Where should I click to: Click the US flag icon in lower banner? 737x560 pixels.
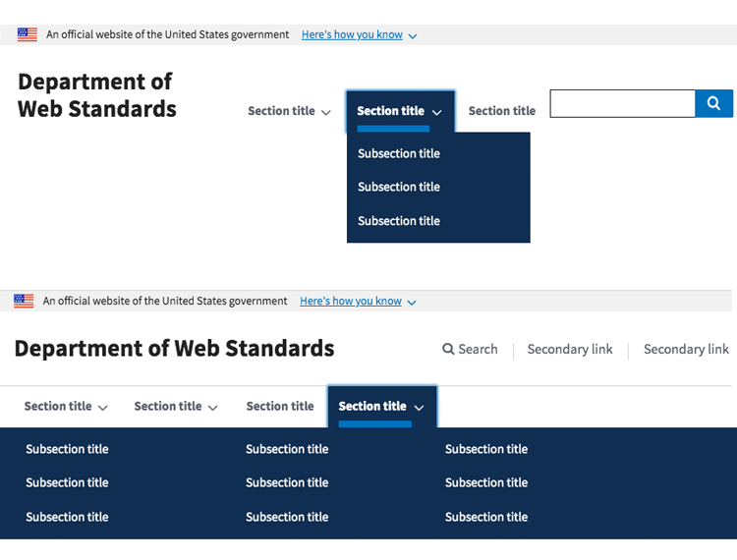[24, 302]
